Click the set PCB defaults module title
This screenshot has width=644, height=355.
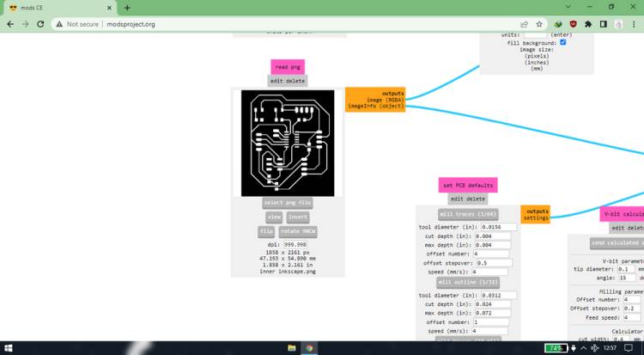tap(468, 185)
